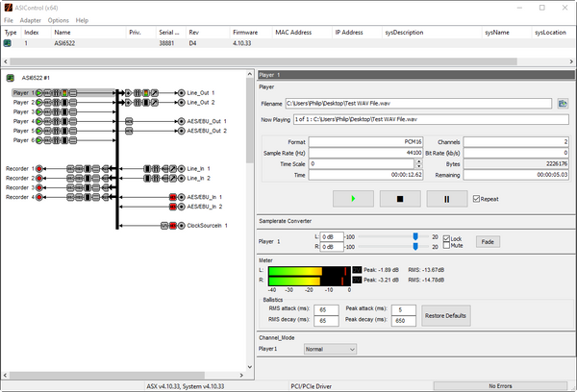Stop playback with the square stop button
The image size is (577, 392).
click(401, 199)
